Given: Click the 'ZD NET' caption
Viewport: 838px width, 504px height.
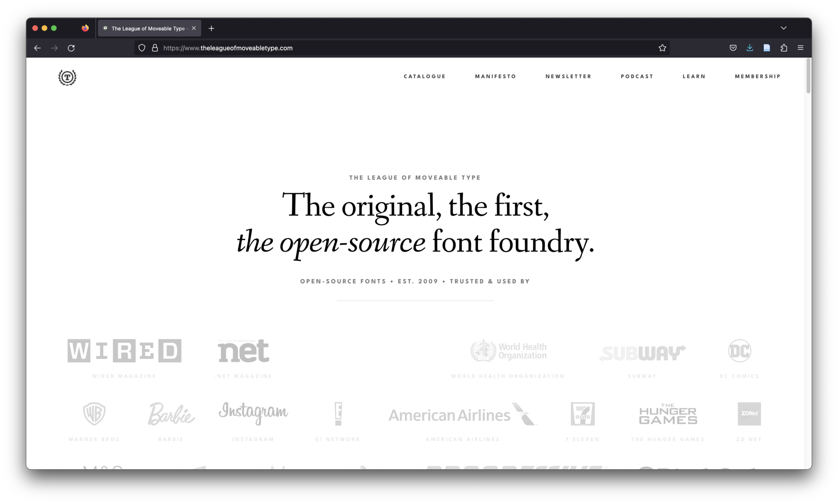Looking at the screenshot, I should click(x=749, y=439).
